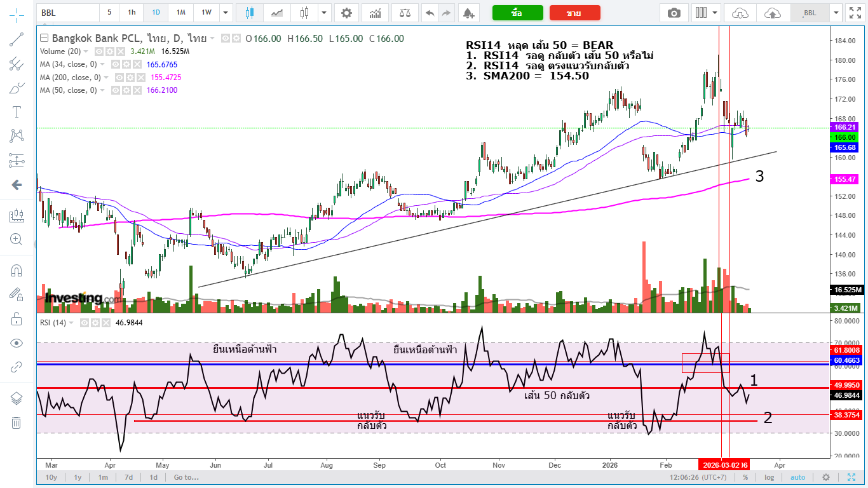
Task: Select candlestick chart type
Action: pos(249,12)
